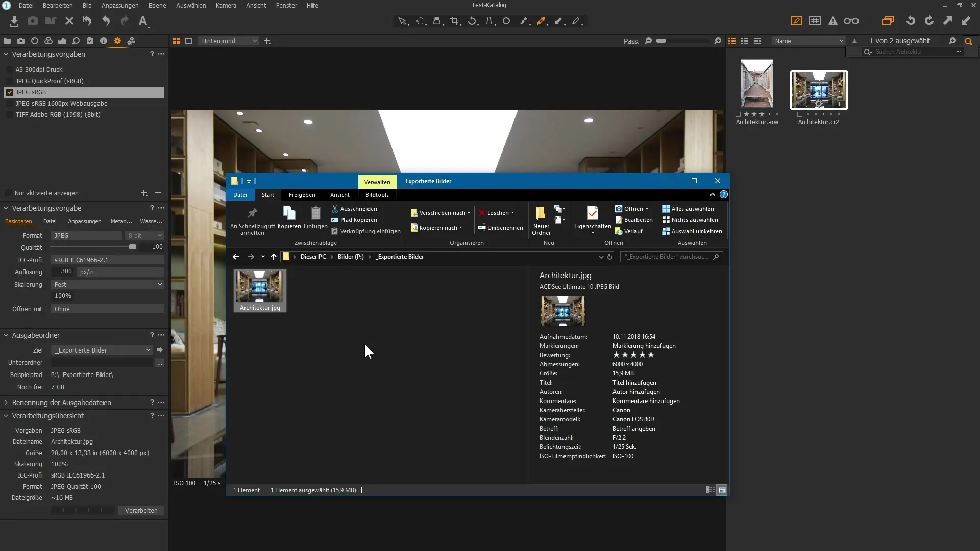Switch to the Datei recipe tab
This screenshot has width=980, height=551.
pyautogui.click(x=50, y=221)
